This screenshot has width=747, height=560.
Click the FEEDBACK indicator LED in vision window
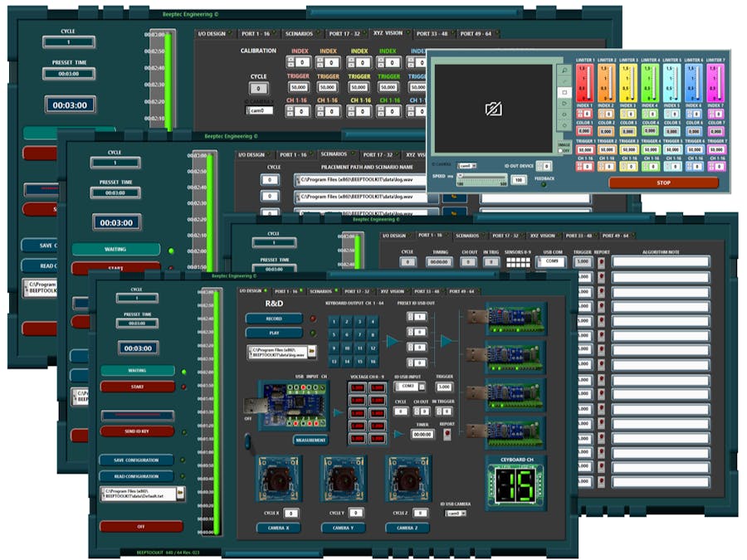tap(544, 185)
